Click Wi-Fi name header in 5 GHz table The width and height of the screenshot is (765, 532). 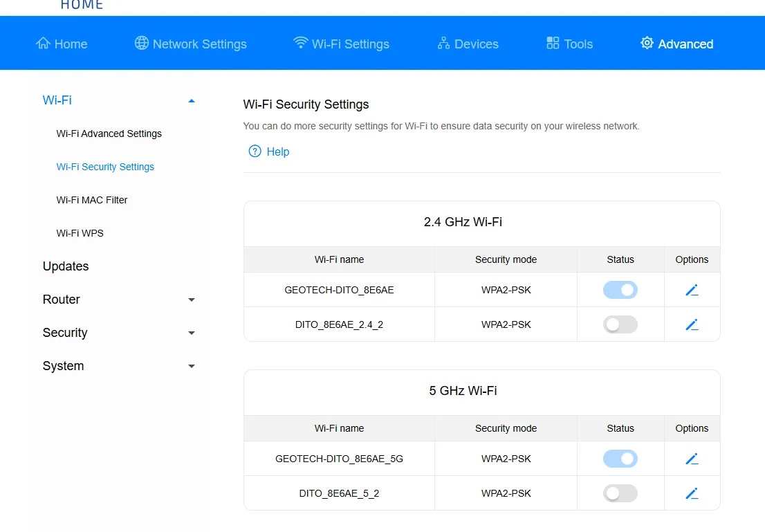pos(339,428)
